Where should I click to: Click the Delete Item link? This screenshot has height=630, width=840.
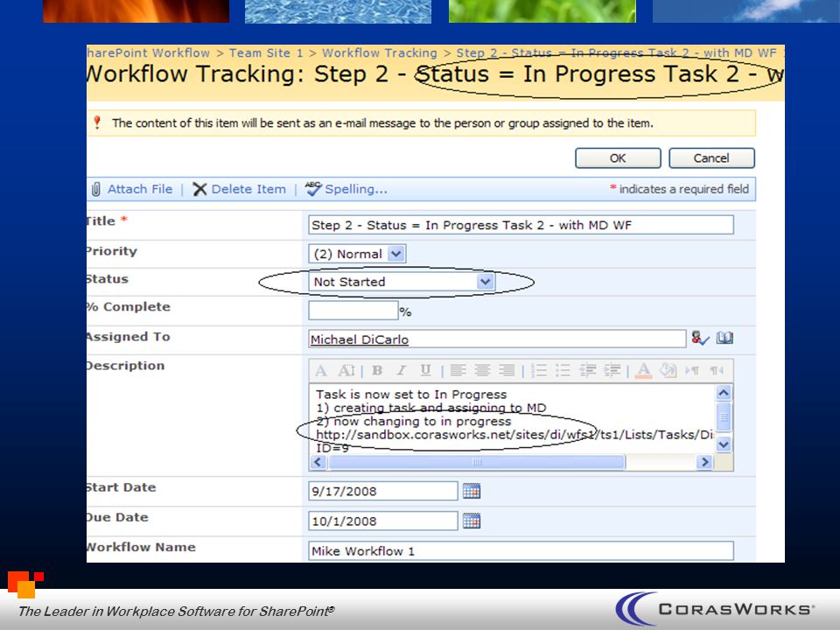pos(248,189)
